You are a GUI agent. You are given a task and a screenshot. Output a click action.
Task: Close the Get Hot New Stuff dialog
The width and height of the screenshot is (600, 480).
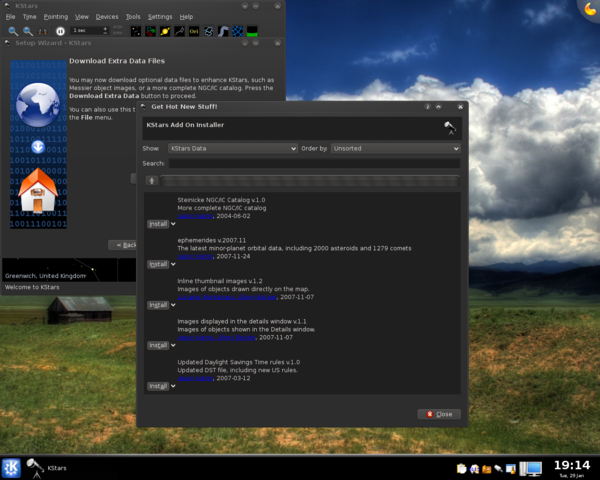[x=439, y=414]
